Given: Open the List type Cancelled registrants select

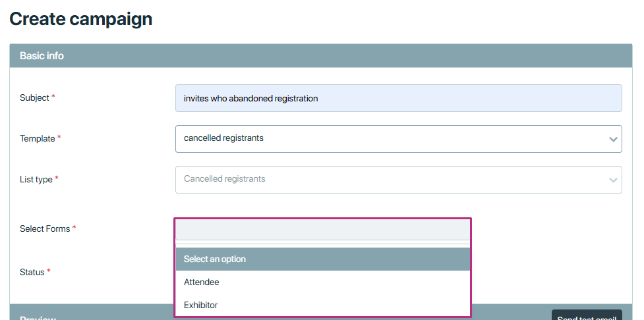Looking at the screenshot, I should point(398,180).
